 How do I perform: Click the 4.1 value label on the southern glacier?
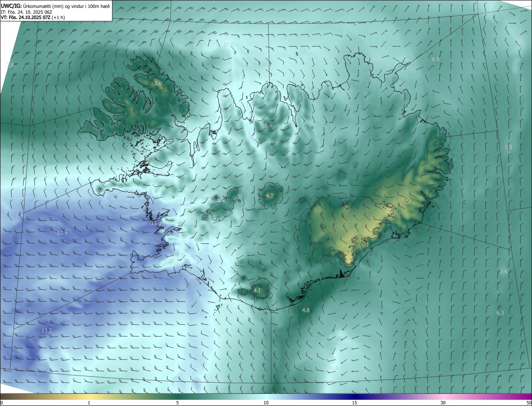[257, 291]
